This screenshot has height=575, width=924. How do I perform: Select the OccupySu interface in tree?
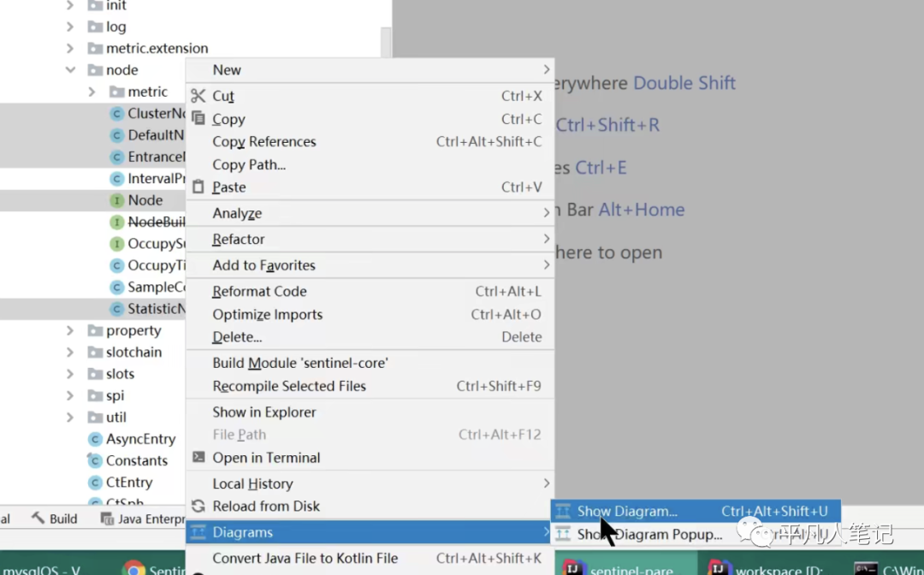(157, 243)
